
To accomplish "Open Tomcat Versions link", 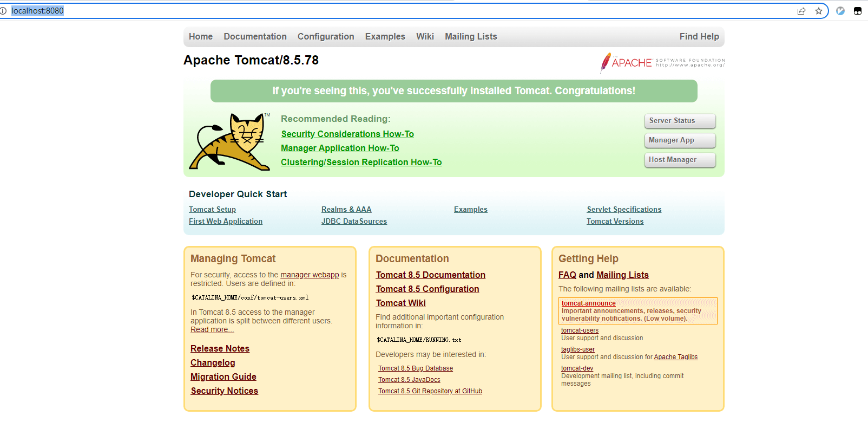I will 615,221.
